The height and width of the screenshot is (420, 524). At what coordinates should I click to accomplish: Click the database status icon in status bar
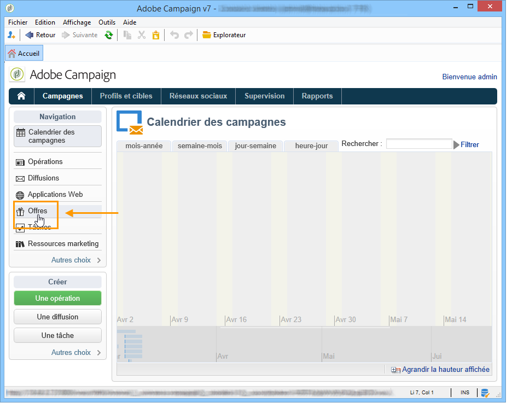tap(485, 393)
